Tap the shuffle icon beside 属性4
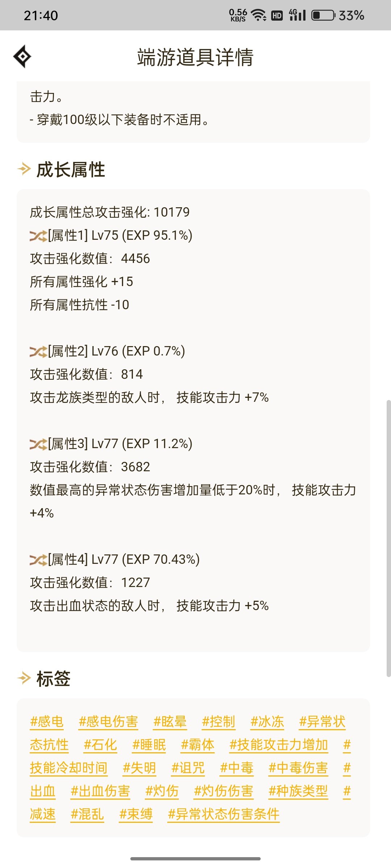 (x=38, y=560)
